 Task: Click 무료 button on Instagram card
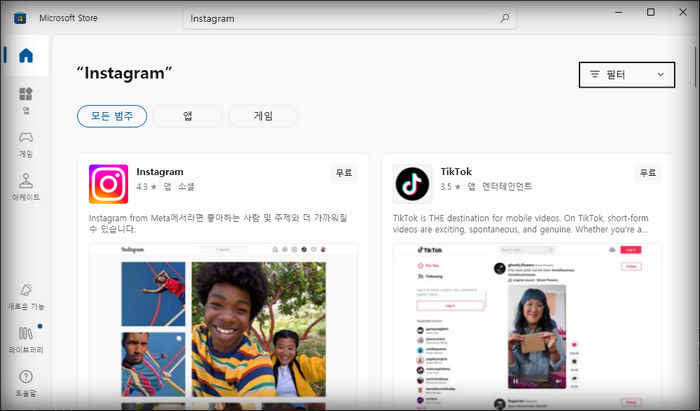click(344, 173)
